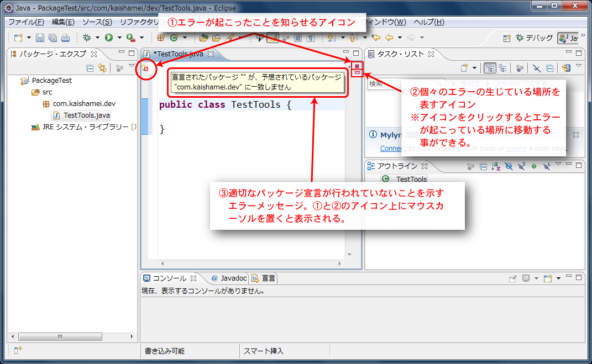Collapse all in the Outline view
Screen dimensions: 592x364
tap(483, 166)
